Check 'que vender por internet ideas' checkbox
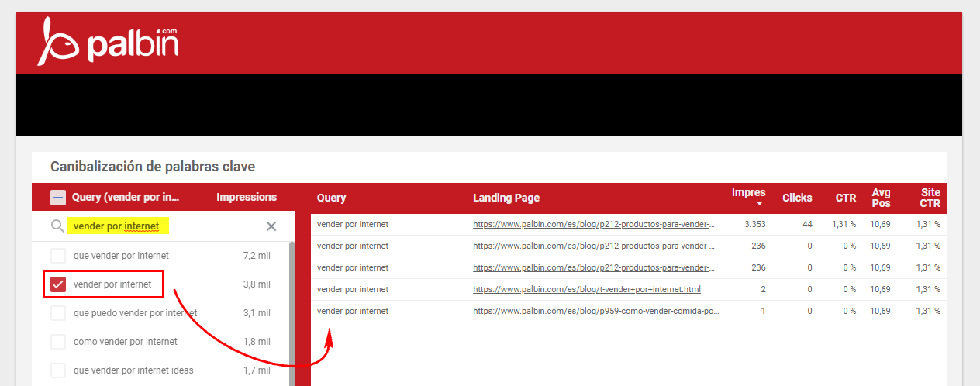 click(x=58, y=370)
